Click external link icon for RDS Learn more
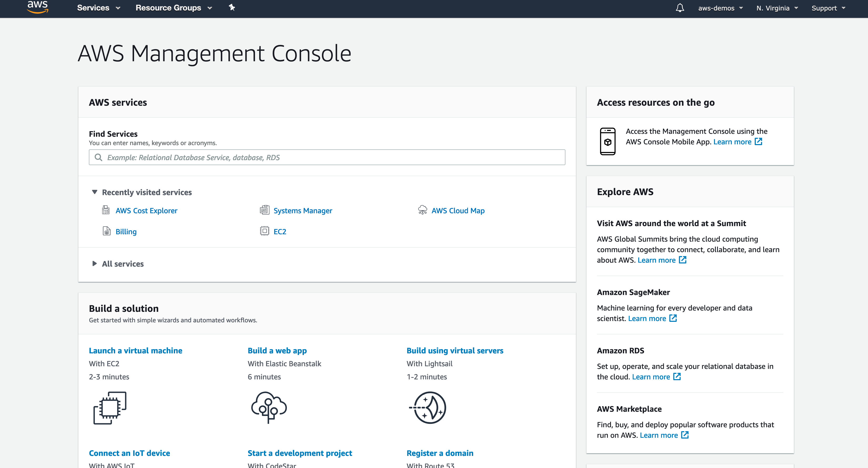The width and height of the screenshot is (868, 468). pyautogui.click(x=677, y=376)
